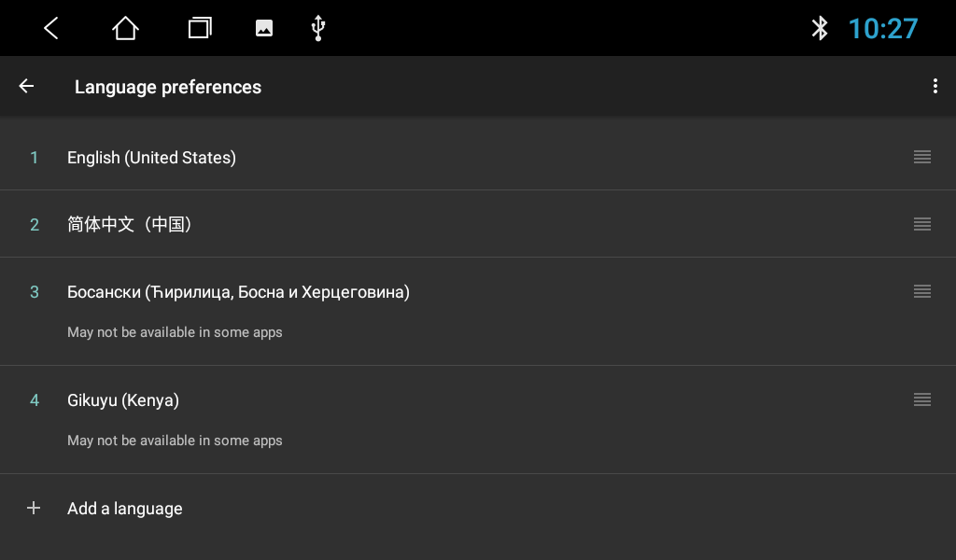956x560 pixels.
Task: Tap the image notification icon in status bar
Action: click(264, 29)
